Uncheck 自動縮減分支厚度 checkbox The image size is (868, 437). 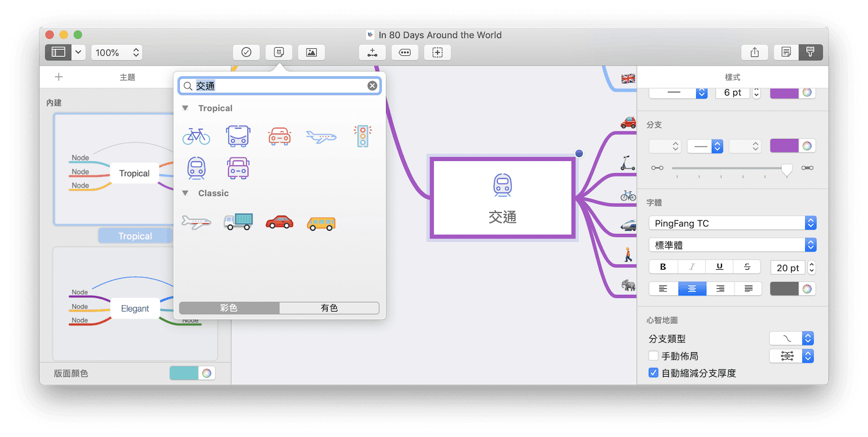(654, 373)
